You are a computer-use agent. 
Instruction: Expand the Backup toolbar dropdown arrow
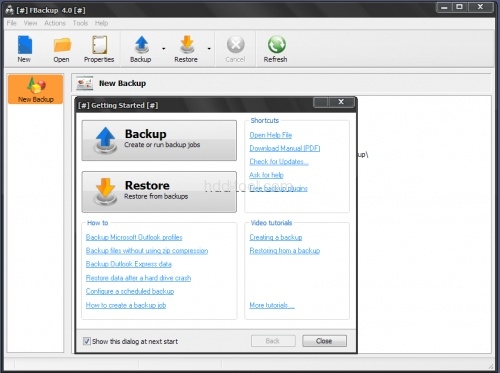pos(164,49)
